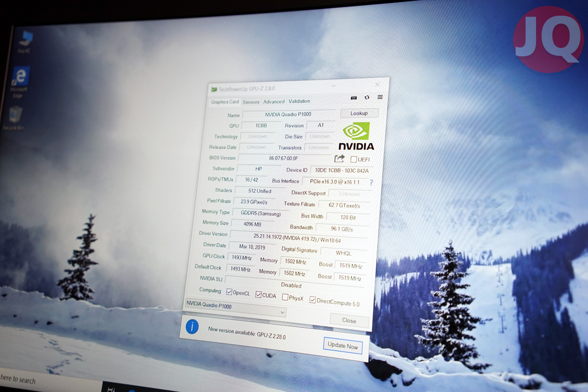Click the Update Now button
Viewport: 588px width, 392px height.
coord(343,345)
